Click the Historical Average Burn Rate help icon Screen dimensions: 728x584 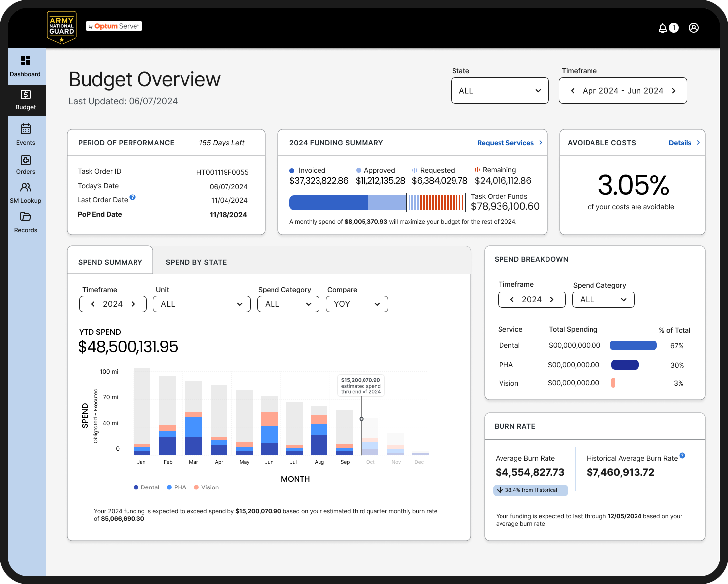pyautogui.click(x=682, y=455)
